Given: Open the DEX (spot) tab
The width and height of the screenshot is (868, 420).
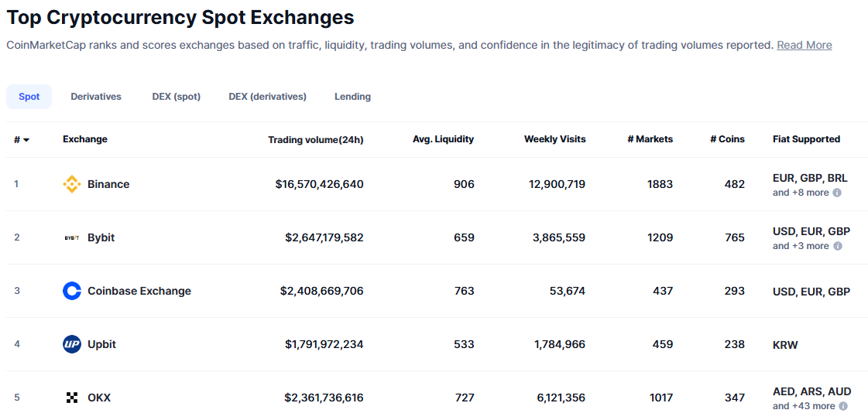Looking at the screenshot, I should [x=176, y=97].
